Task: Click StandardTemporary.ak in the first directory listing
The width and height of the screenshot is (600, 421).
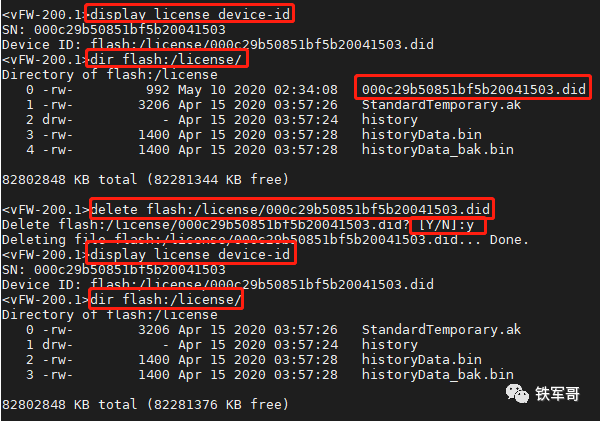Action: tap(441, 105)
